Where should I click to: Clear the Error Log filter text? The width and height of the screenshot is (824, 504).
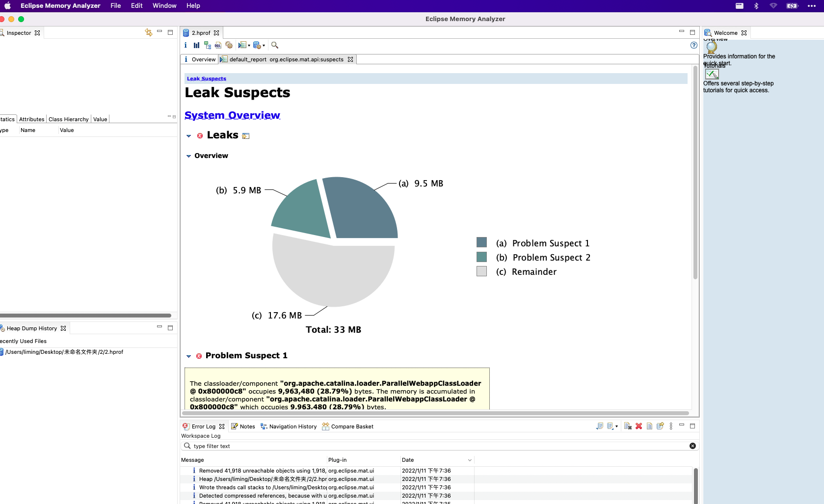(692, 446)
